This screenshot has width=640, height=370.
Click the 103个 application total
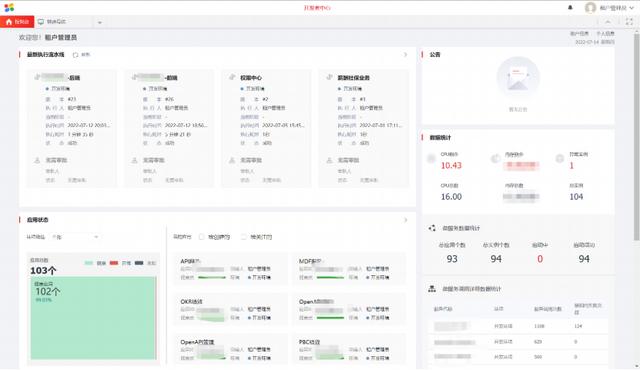click(x=43, y=270)
